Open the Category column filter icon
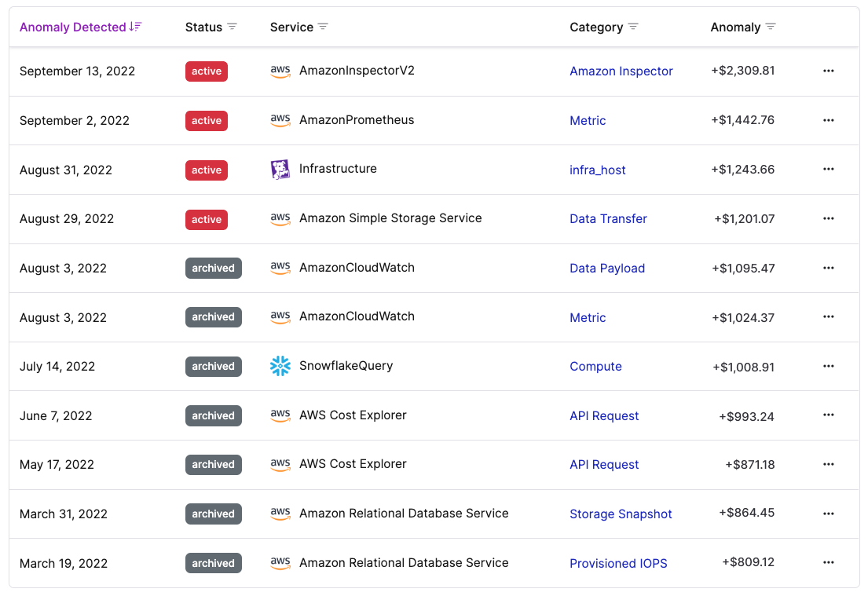The height and width of the screenshot is (596, 868). [x=633, y=27]
